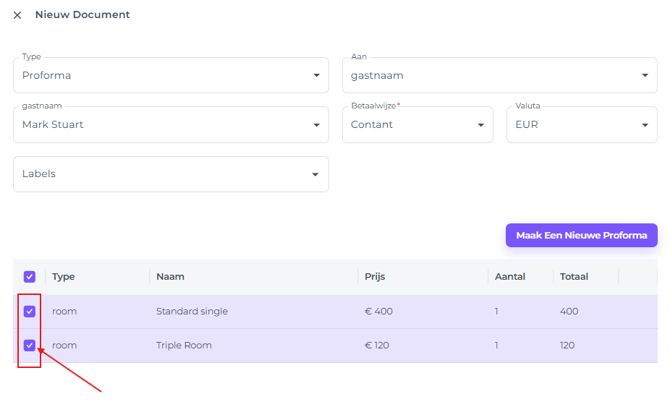Select the Betaalwijze dropdown showing Contant
The width and height of the screenshot is (670, 407).
pyautogui.click(x=417, y=125)
